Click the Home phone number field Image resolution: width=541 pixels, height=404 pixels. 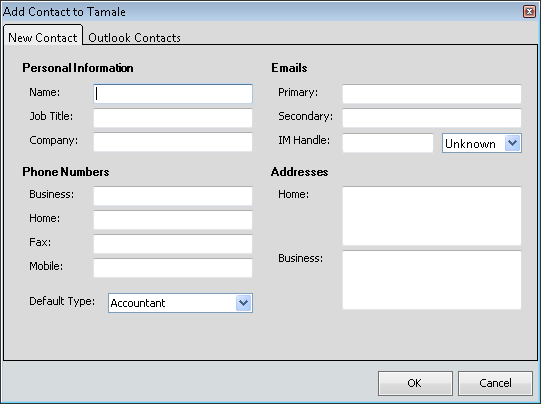pyautogui.click(x=173, y=220)
